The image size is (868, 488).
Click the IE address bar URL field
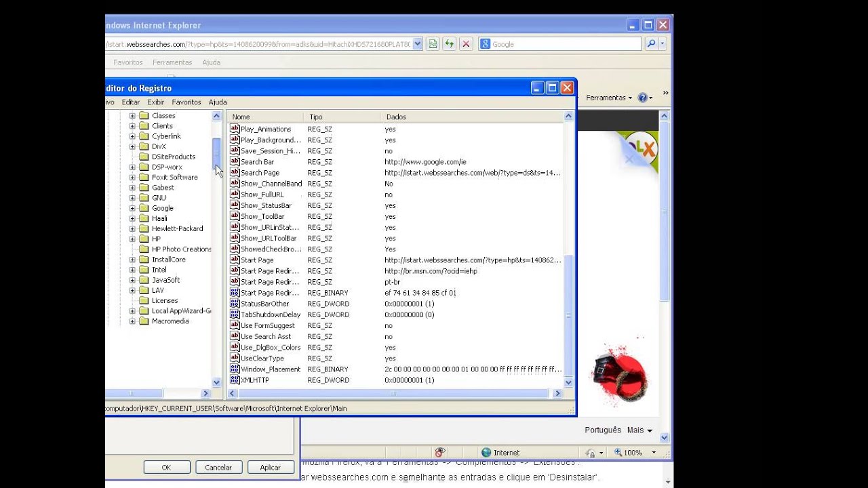pyautogui.click(x=258, y=44)
